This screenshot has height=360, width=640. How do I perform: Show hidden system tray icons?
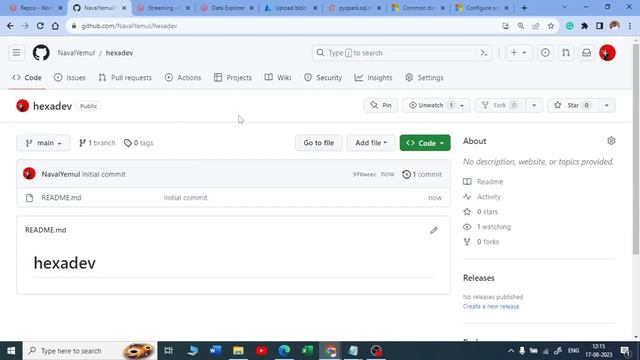(x=511, y=351)
